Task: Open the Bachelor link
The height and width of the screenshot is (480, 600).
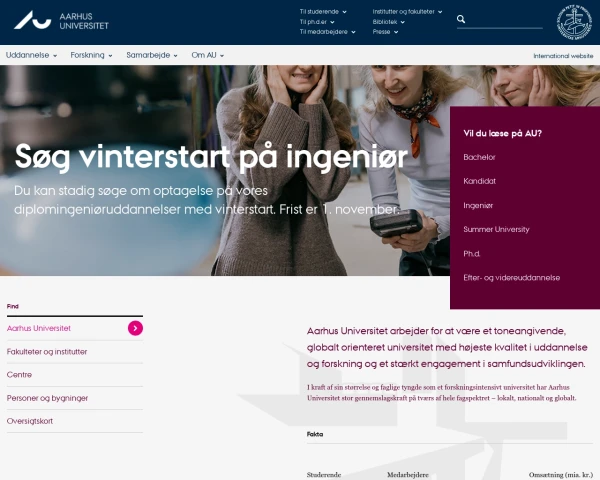Action: pyautogui.click(x=479, y=157)
